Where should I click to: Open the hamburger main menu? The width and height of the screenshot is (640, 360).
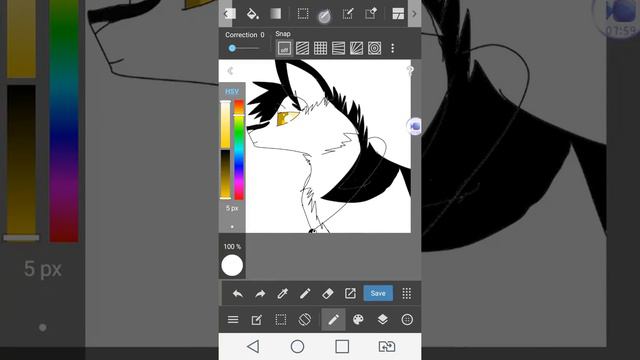click(233, 320)
